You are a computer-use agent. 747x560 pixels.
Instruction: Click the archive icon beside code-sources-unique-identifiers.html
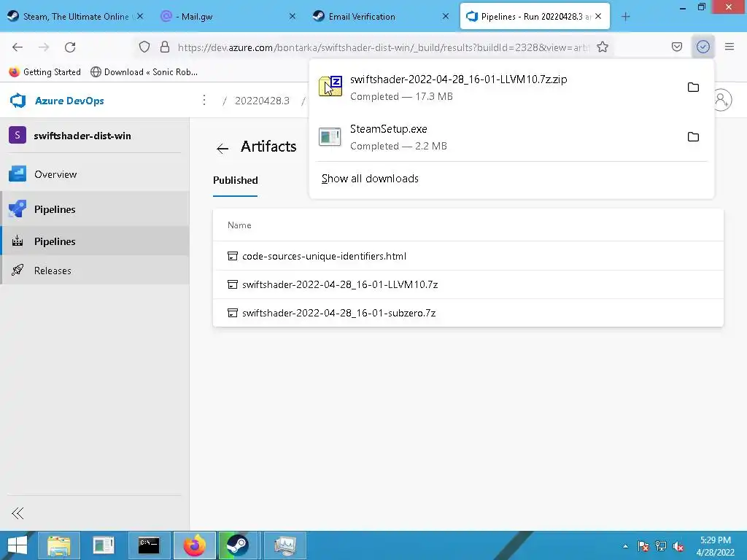(233, 256)
